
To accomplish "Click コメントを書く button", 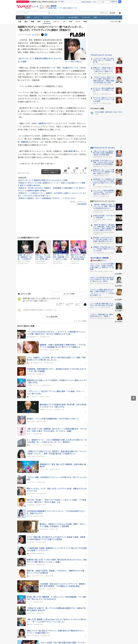I will click(x=69, y=294).
